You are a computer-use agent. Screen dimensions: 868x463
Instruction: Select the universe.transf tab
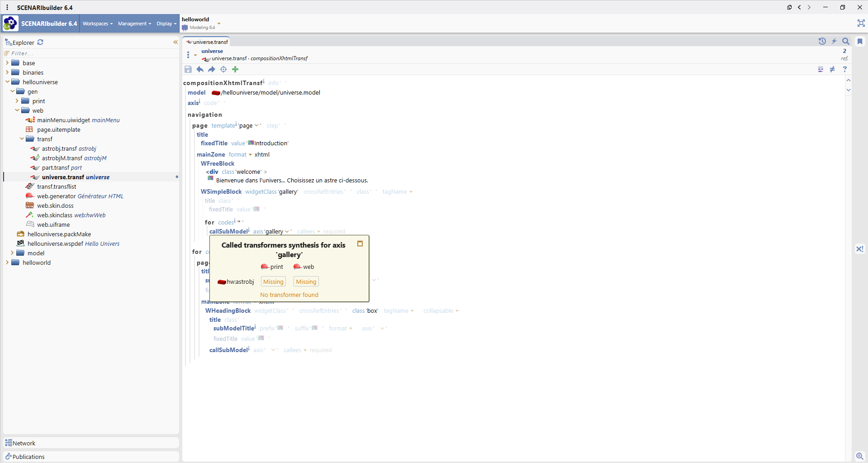[208, 42]
